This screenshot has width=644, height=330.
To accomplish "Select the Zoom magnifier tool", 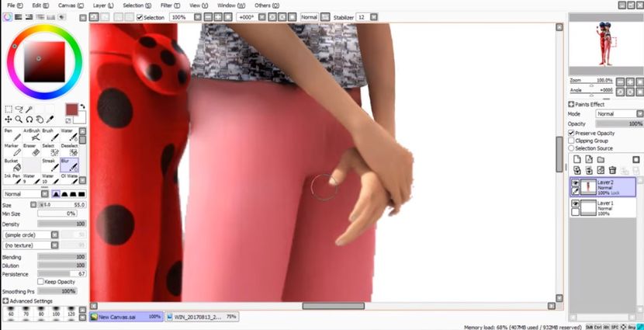I will [x=19, y=119].
